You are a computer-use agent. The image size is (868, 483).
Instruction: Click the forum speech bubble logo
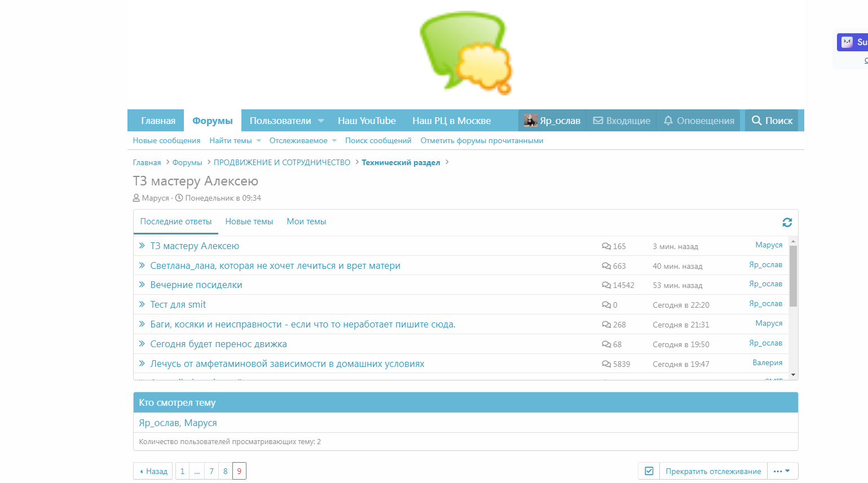point(465,52)
